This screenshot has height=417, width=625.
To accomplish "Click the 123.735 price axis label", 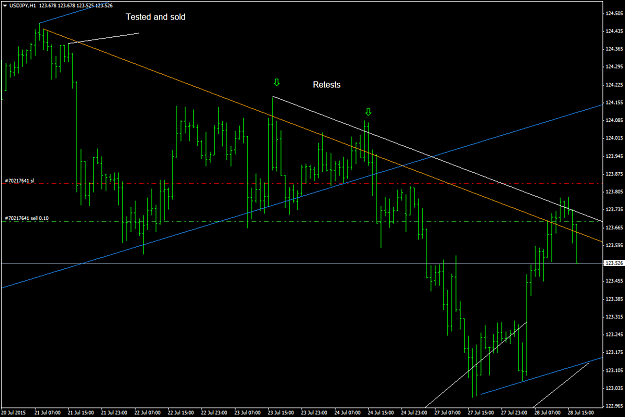I will 614,209.
